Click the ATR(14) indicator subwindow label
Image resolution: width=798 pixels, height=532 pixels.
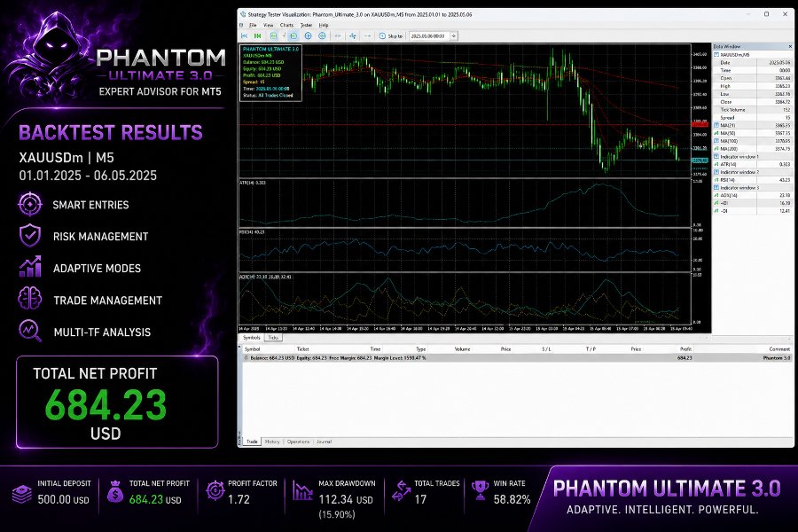click(x=253, y=183)
